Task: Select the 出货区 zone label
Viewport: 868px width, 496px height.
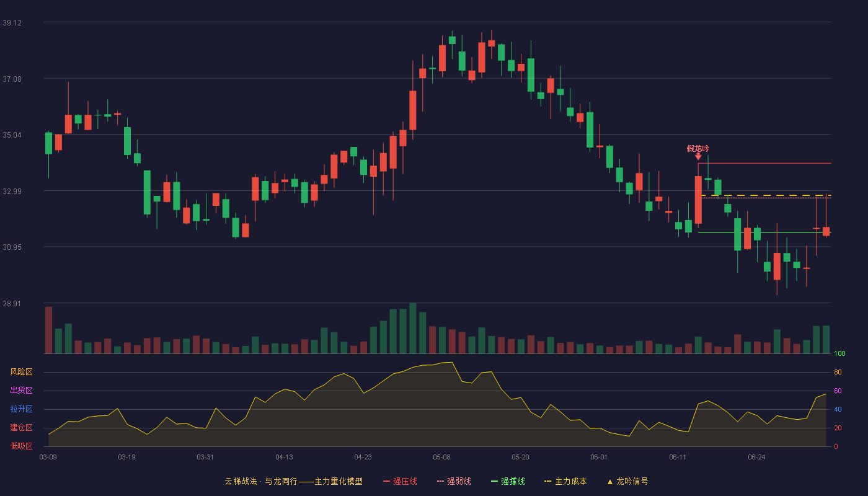Action: tap(21, 391)
